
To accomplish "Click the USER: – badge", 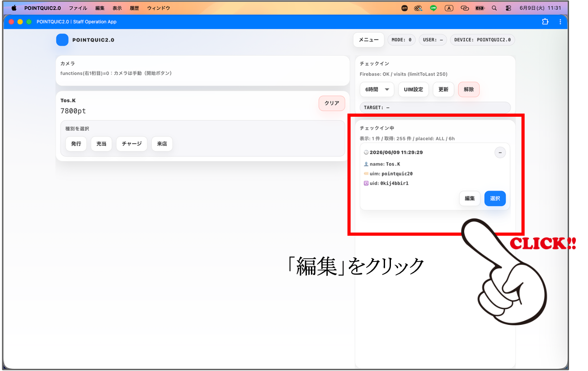I will [433, 40].
